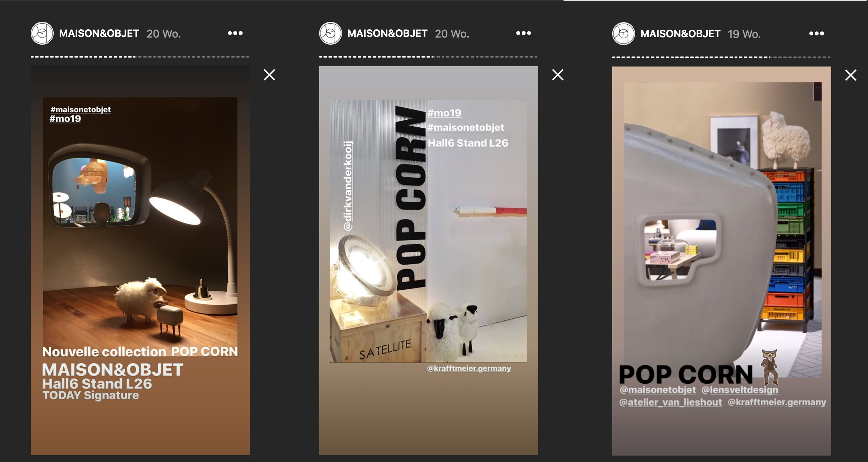Click the 20 Wo. timestamp above the lamp story

[164, 34]
